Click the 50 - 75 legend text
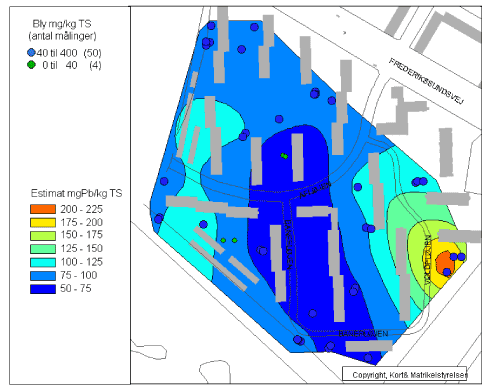 (76, 289)
